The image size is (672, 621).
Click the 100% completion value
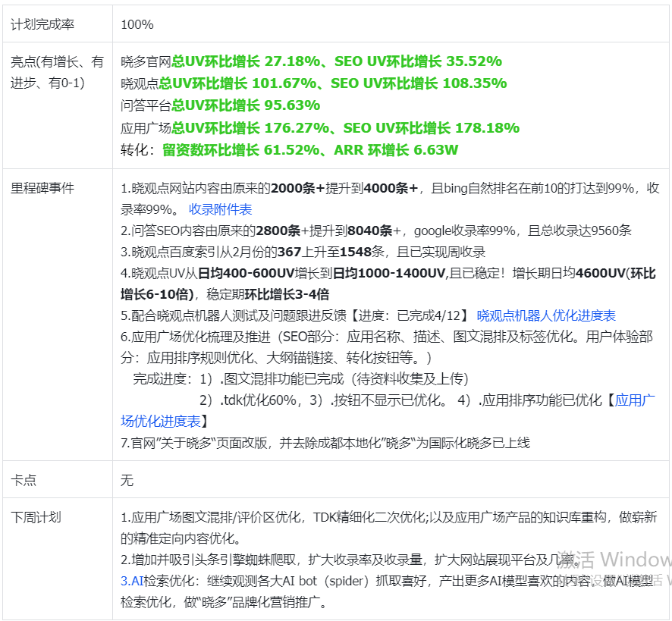pyautogui.click(x=137, y=24)
